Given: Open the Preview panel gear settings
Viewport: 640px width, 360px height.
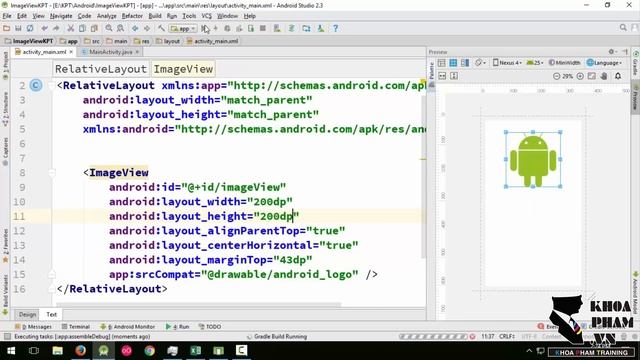Looking at the screenshot, I should 612,52.
